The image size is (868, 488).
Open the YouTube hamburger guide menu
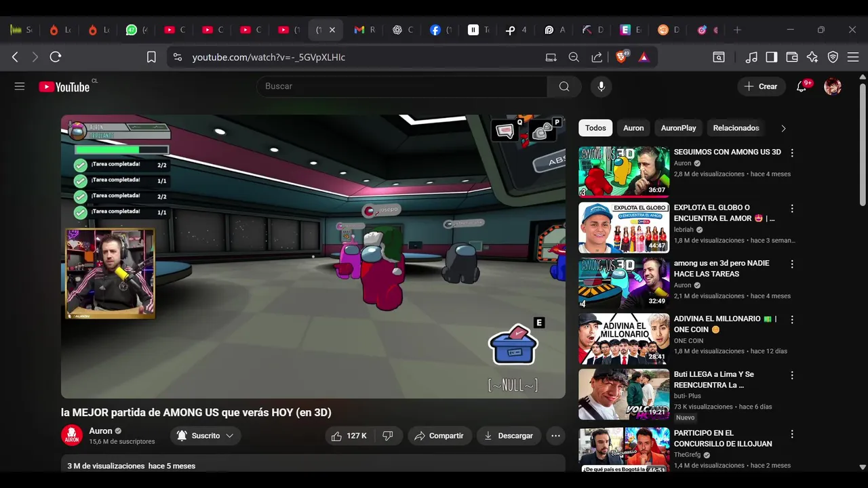[x=20, y=87]
